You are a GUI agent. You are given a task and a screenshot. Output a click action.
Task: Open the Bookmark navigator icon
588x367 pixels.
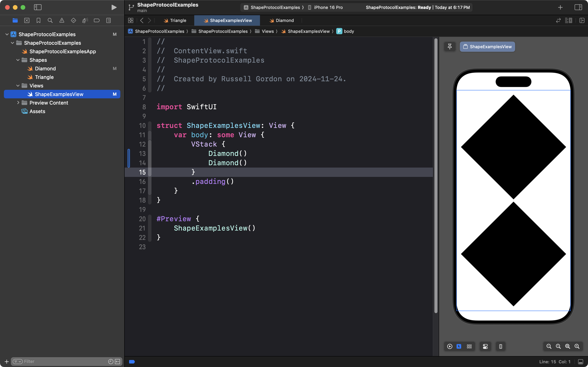coord(38,21)
